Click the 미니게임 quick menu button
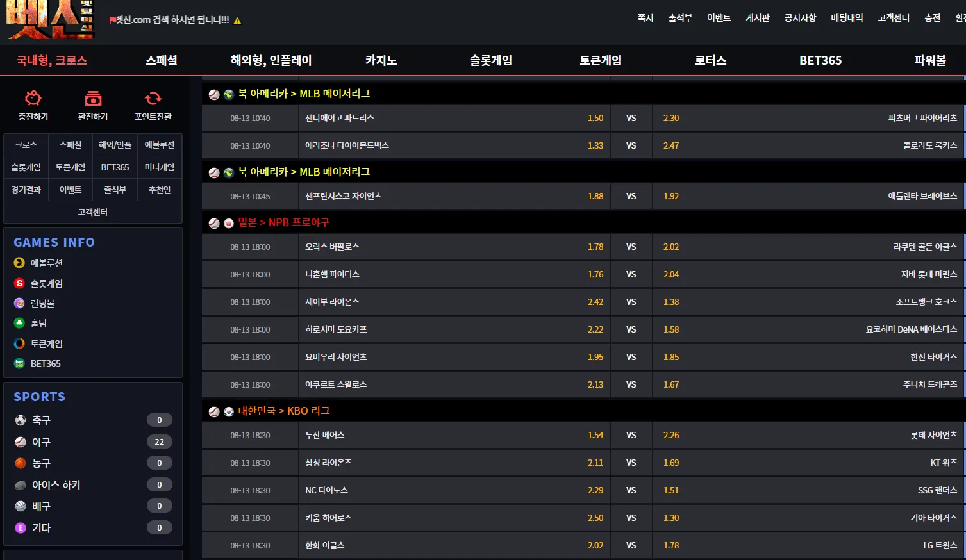 (160, 167)
